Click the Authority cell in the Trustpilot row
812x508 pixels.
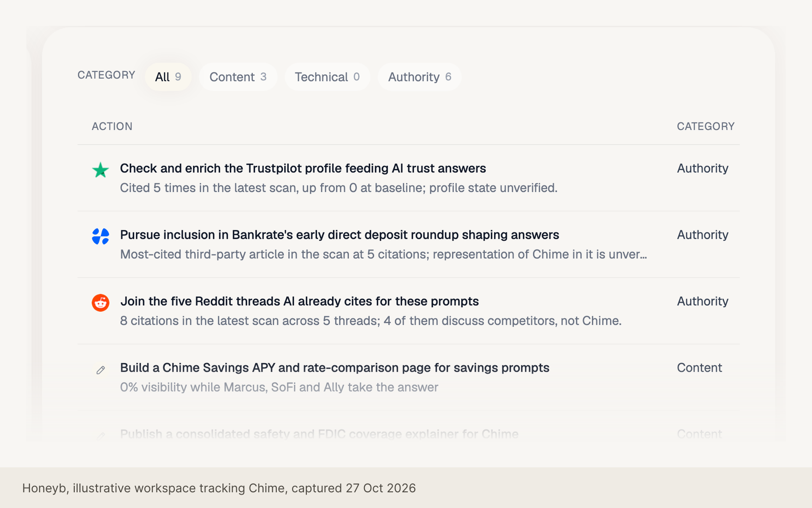tap(702, 169)
